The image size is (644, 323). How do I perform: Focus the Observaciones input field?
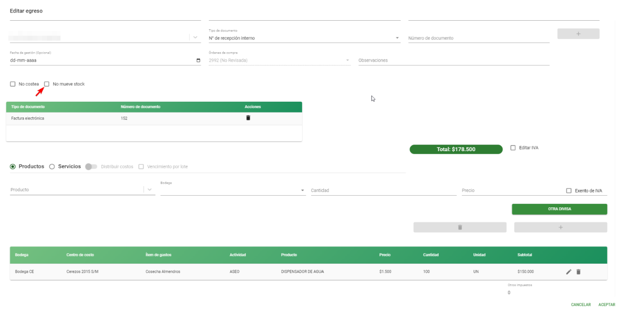[454, 60]
